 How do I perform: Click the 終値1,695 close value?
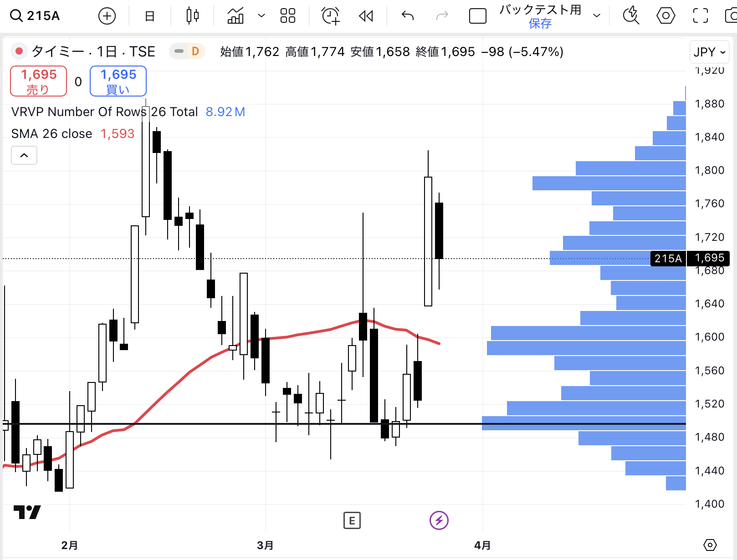coord(445,52)
